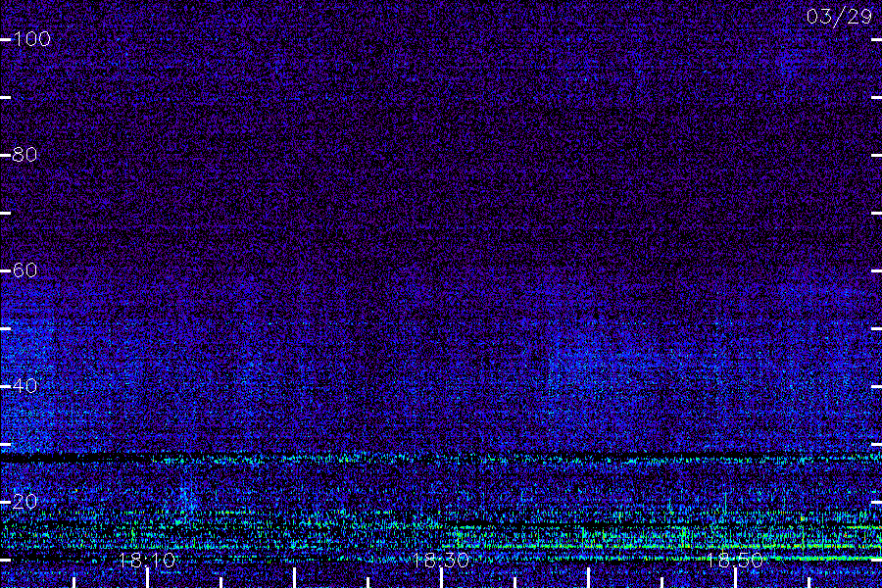Click the 40 frequency axis label
882x588 pixels.
pos(24,386)
